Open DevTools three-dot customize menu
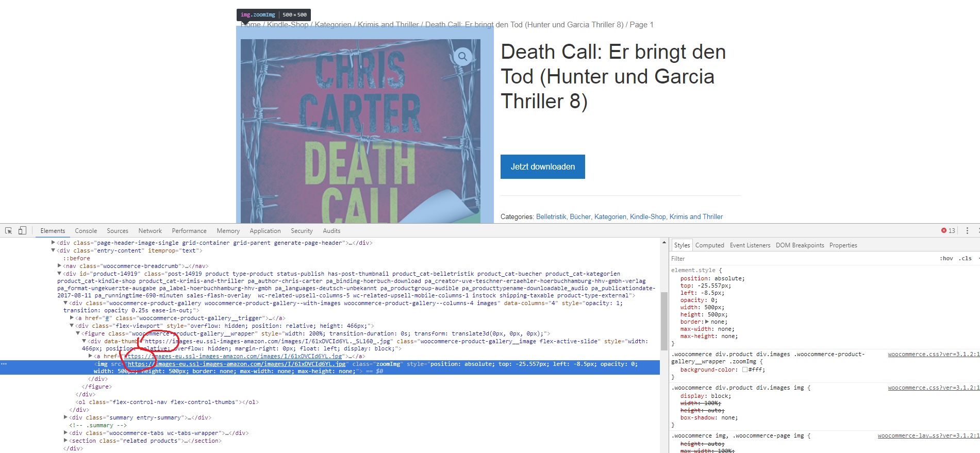The width and height of the screenshot is (980, 453). (967, 231)
